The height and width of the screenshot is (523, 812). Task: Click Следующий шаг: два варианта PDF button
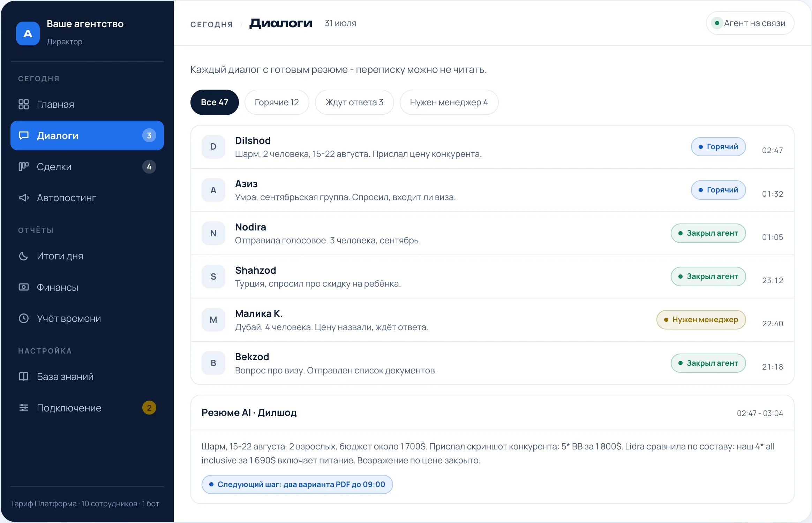(297, 484)
